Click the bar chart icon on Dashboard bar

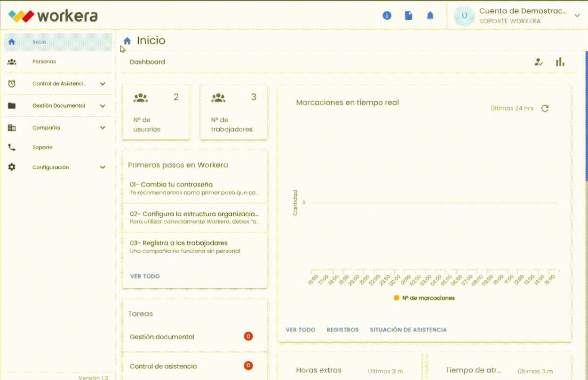click(560, 62)
